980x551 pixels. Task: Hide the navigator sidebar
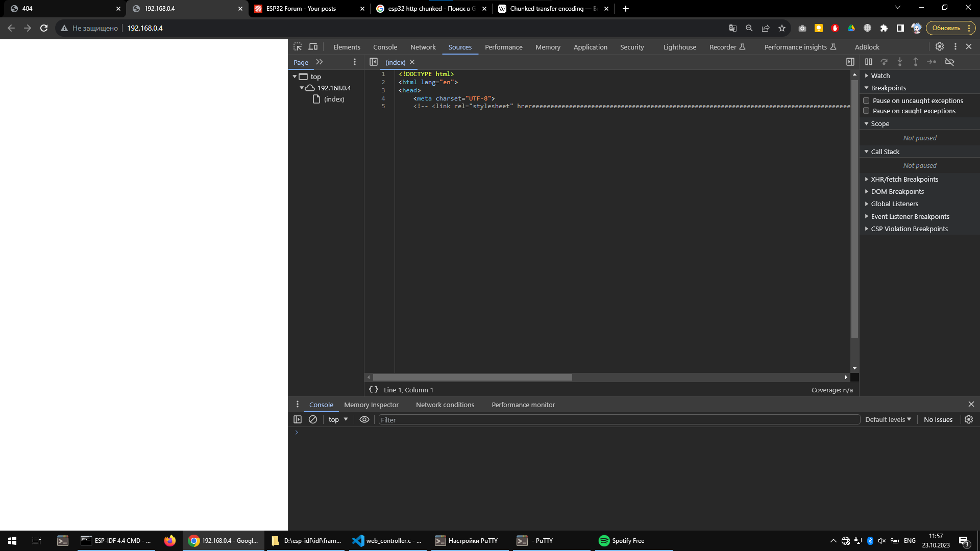point(374,62)
